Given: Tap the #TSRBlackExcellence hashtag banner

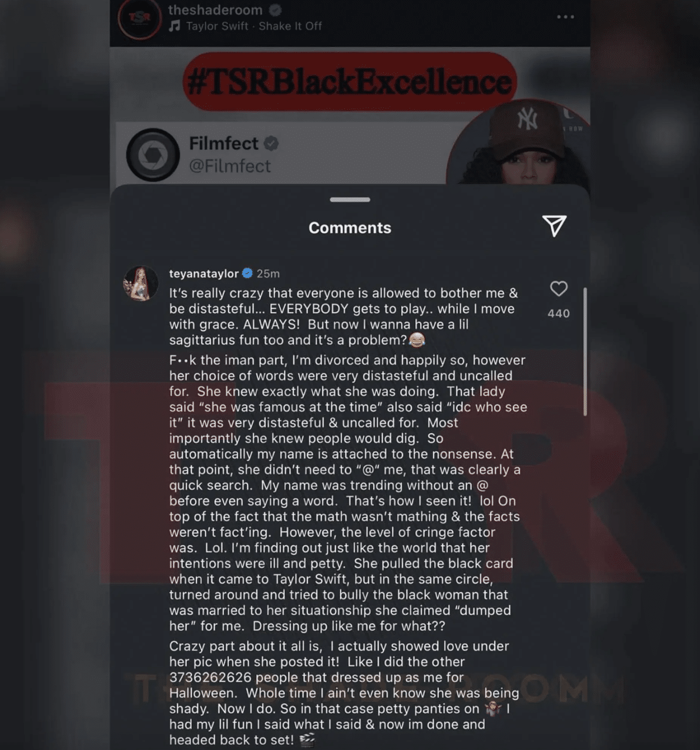Looking at the screenshot, I should click(350, 82).
